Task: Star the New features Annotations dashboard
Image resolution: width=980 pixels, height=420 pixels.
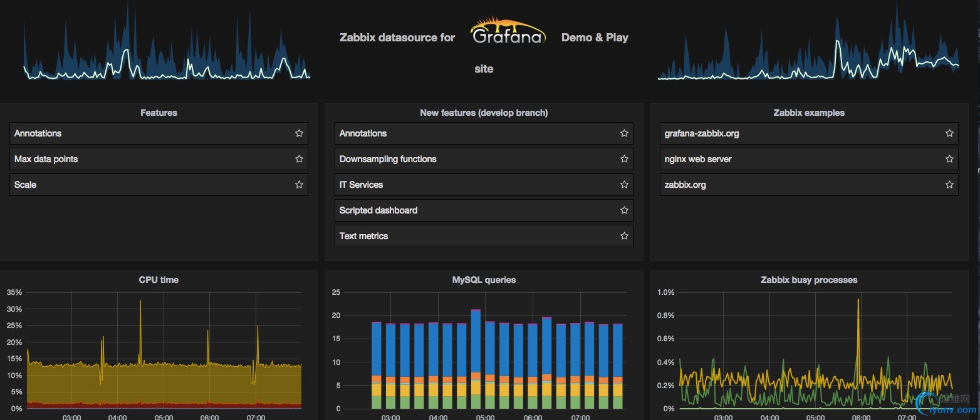Action: point(624,133)
